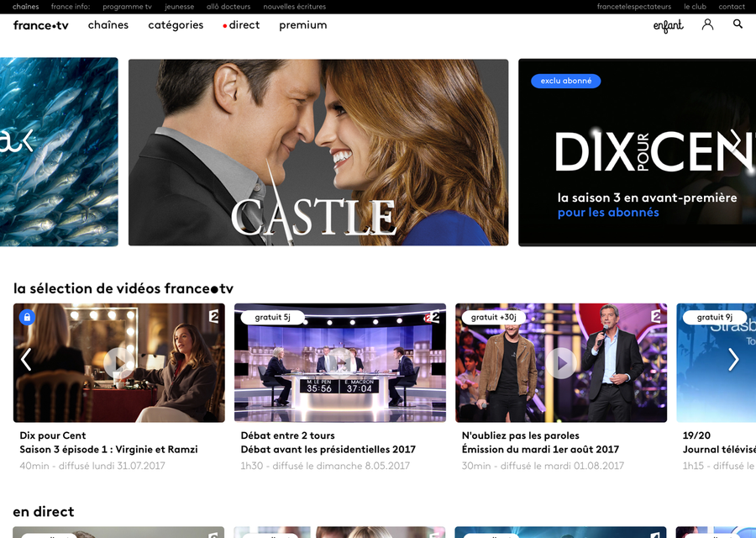
Task: Click the france.tv logo
Action: pyautogui.click(x=41, y=25)
